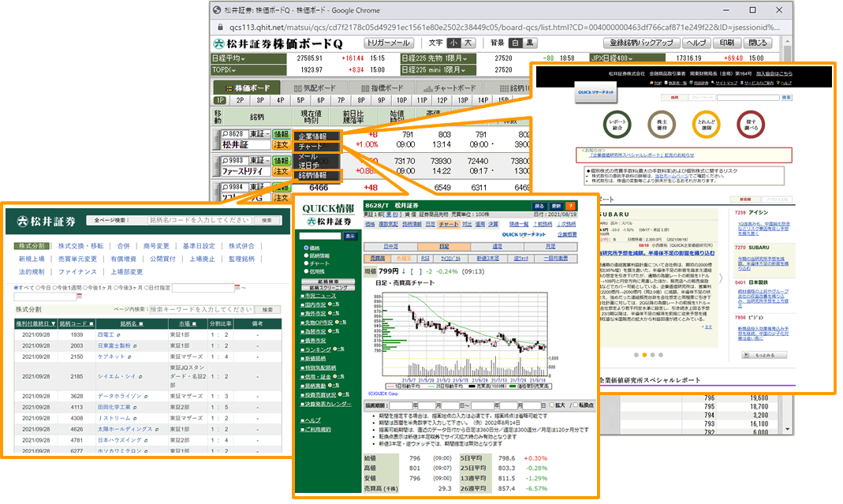Expand the 日経平均 index dropdown
Screen dimensions: 843x504
point(242,58)
